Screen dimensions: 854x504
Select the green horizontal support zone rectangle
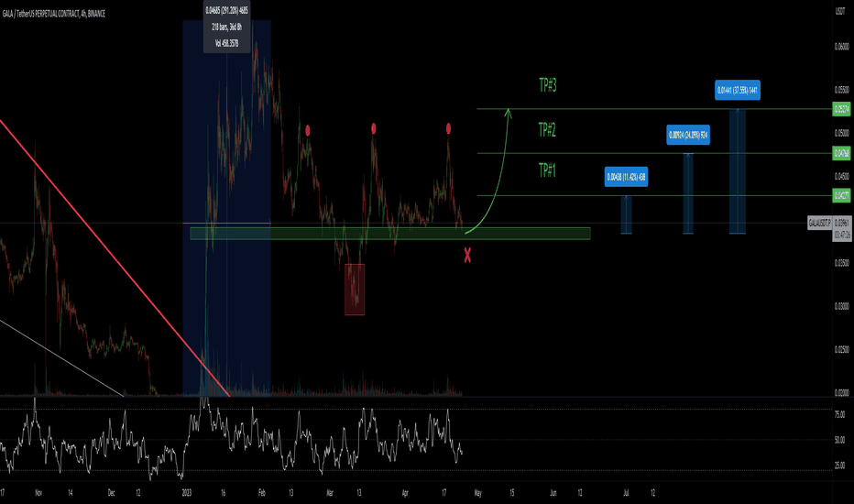[x=390, y=234]
